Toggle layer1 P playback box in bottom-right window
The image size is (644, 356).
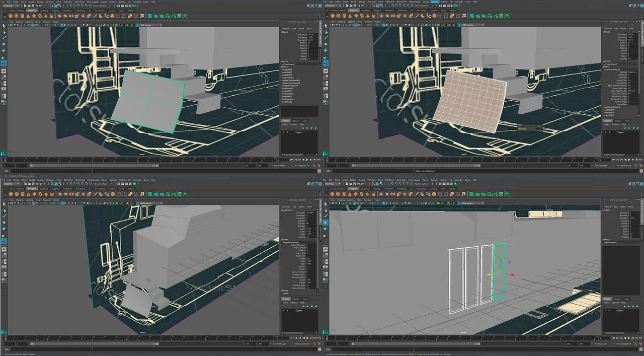click(609, 310)
